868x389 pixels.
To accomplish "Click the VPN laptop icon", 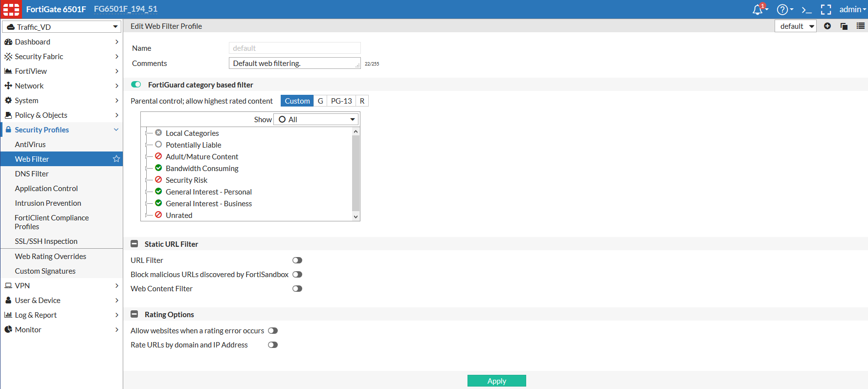I will [8, 286].
